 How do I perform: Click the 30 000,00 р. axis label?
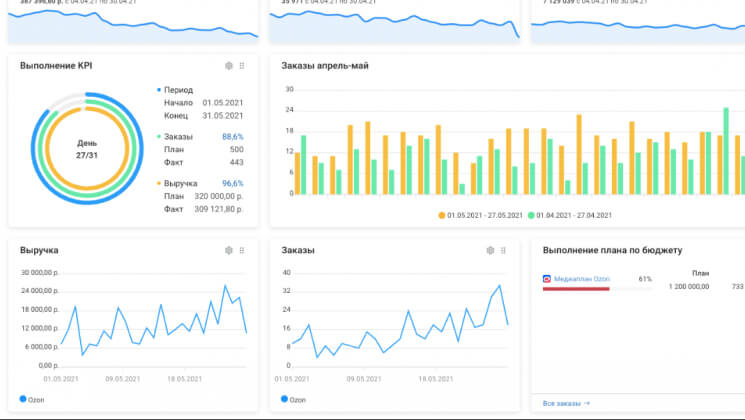point(40,273)
